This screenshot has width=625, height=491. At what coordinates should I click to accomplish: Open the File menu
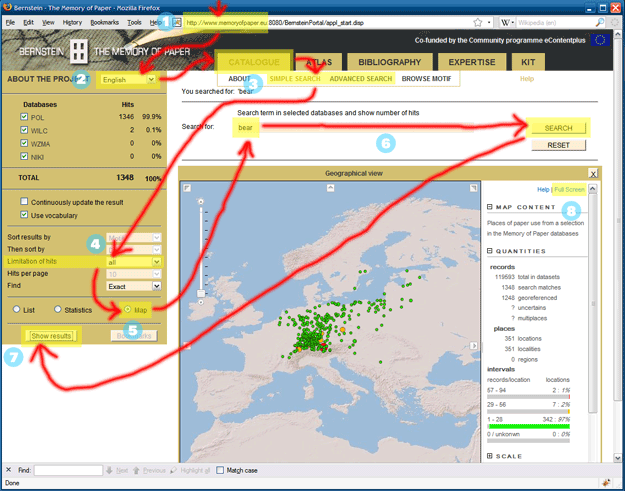10,23
